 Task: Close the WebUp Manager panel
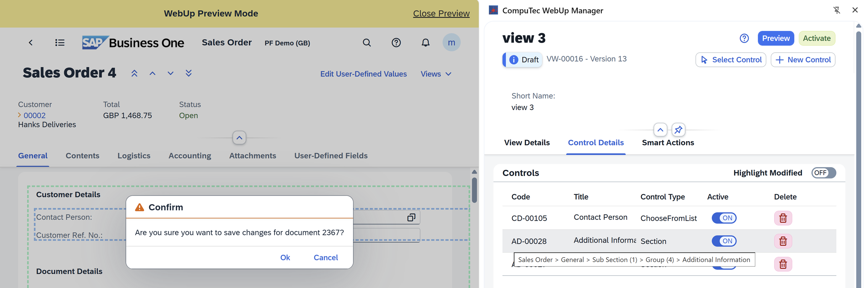pos(855,10)
